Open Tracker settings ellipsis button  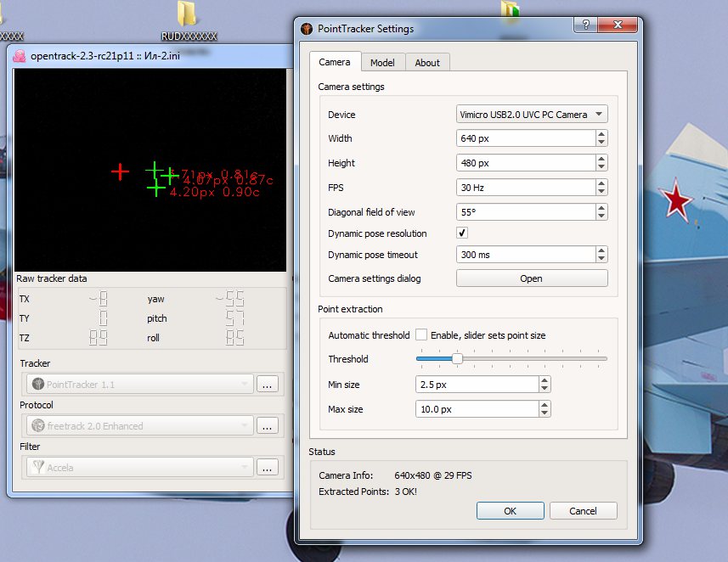[267, 384]
